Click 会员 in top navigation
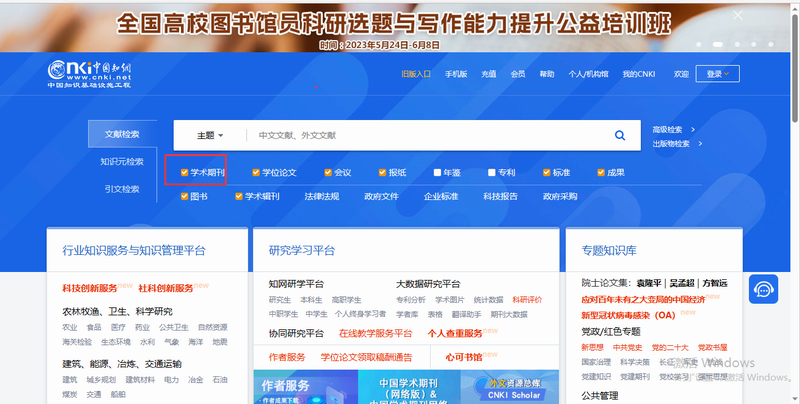This screenshot has width=800, height=404. coord(518,74)
